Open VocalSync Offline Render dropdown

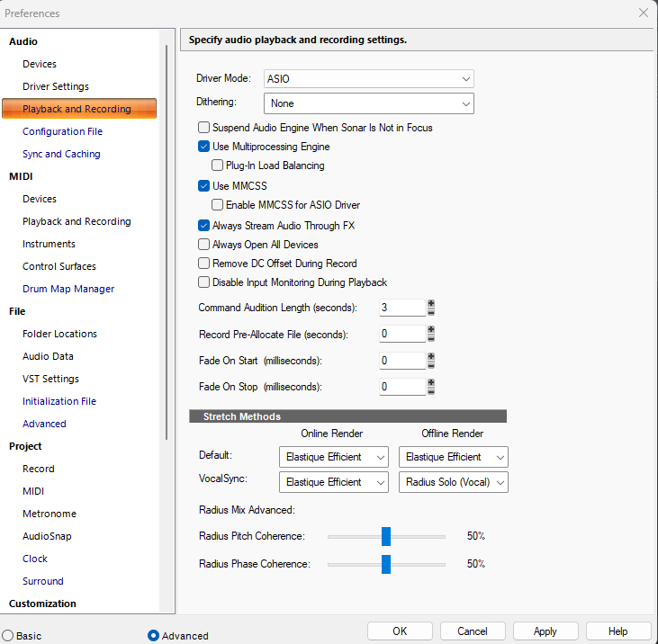453,482
